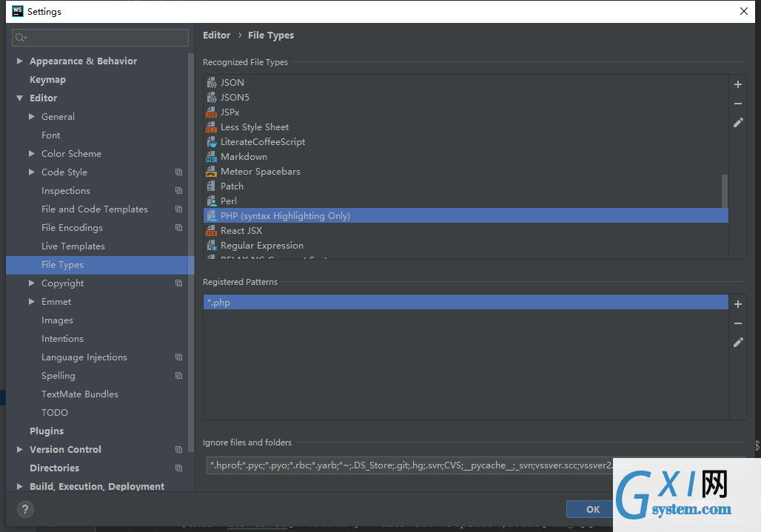Open the settings help question mark
The height and width of the screenshot is (532, 761).
coord(25,509)
